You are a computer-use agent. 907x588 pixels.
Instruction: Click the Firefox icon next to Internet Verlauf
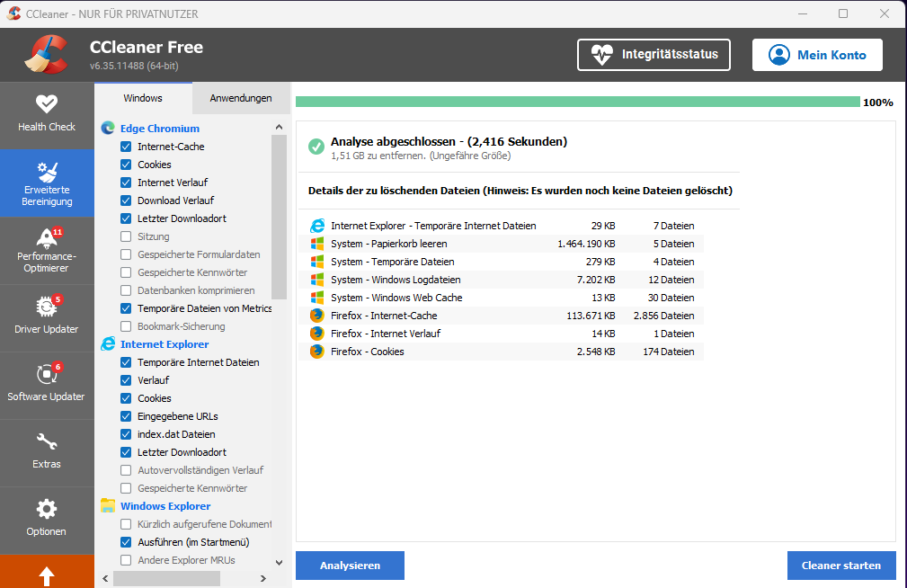coord(317,334)
